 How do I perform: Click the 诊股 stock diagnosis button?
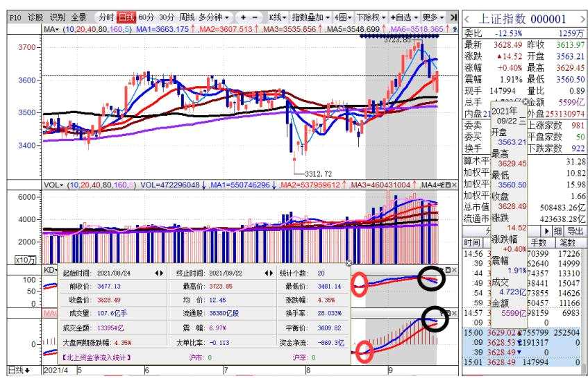point(35,17)
